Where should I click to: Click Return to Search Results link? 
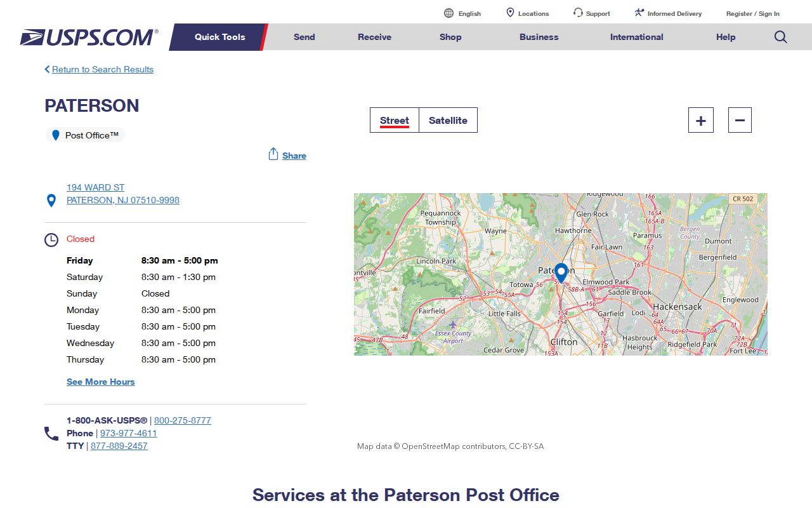point(103,69)
